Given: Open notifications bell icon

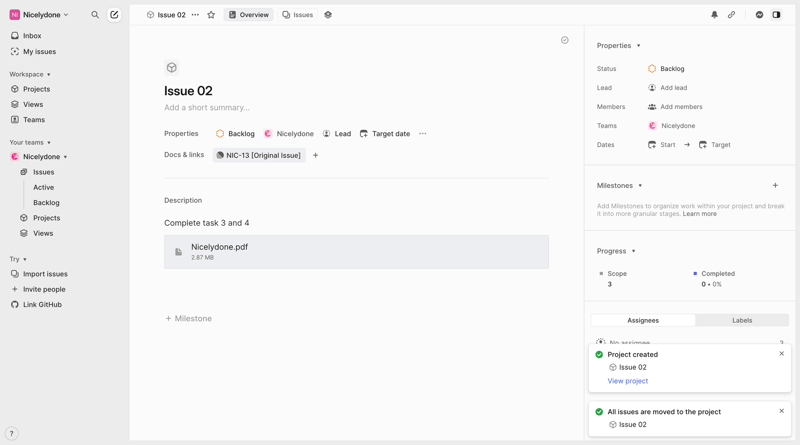Looking at the screenshot, I should [714, 15].
